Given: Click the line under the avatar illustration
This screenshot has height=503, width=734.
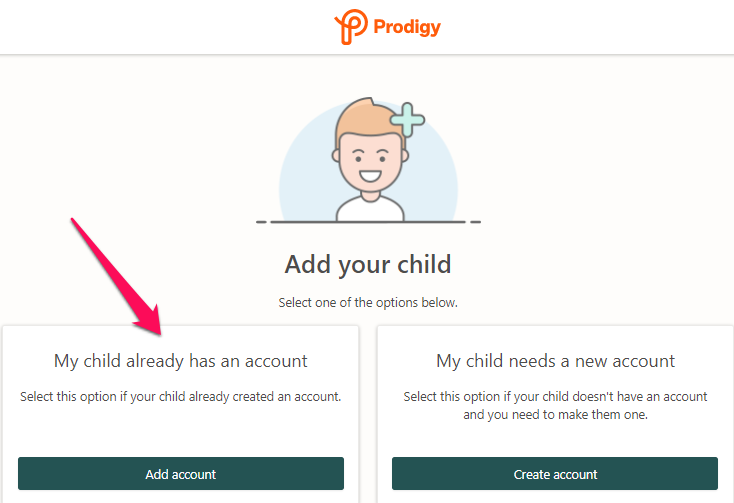Looking at the screenshot, I should pos(368,222).
